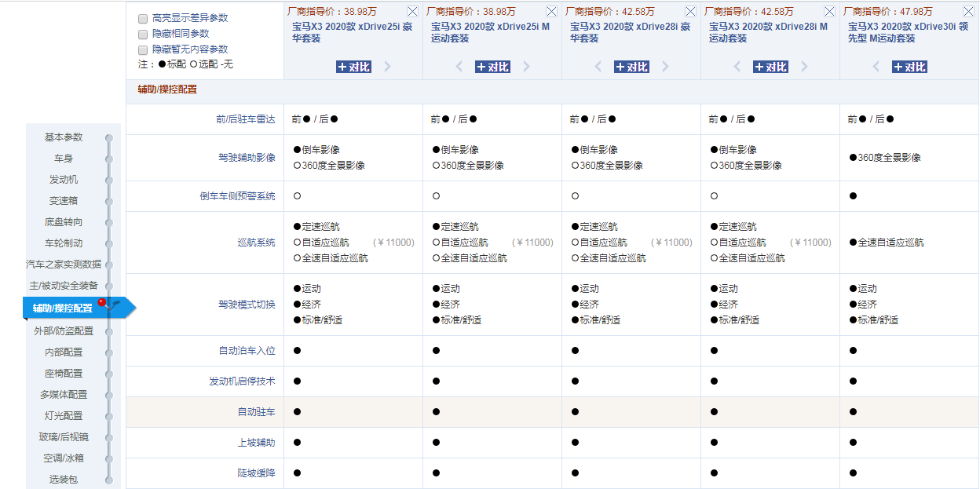Image resolution: width=980 pixels, height=489 pixels.
Task: Remove xDrive30i 领先型 column via X icon
Action: pos(969,12)
